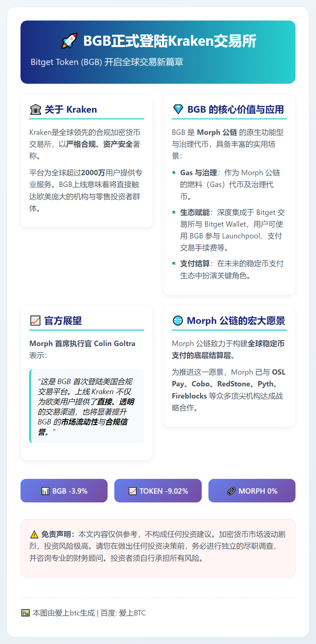This screenshot has height=644, width=316.
Task: Open the BGB -3.9% price button
Action: tap(64, 491)
